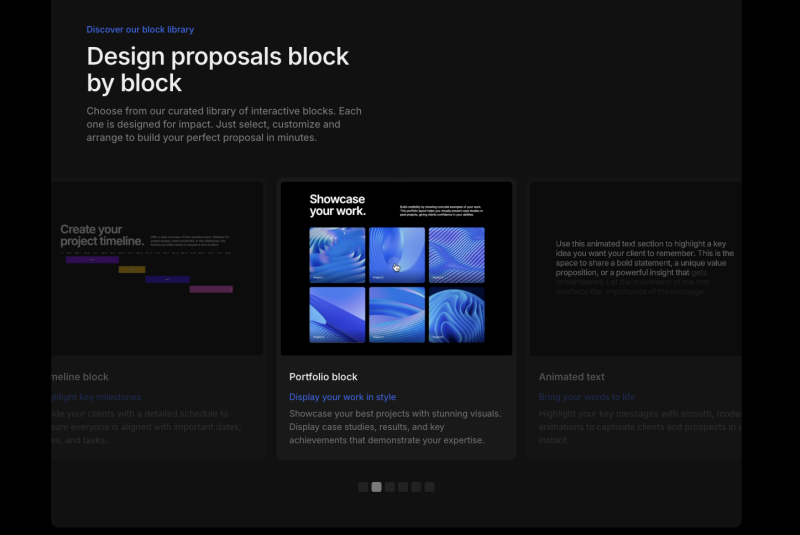
Task: Click the 'Showcase your work.' preview heading
Action: click(337, 205)
